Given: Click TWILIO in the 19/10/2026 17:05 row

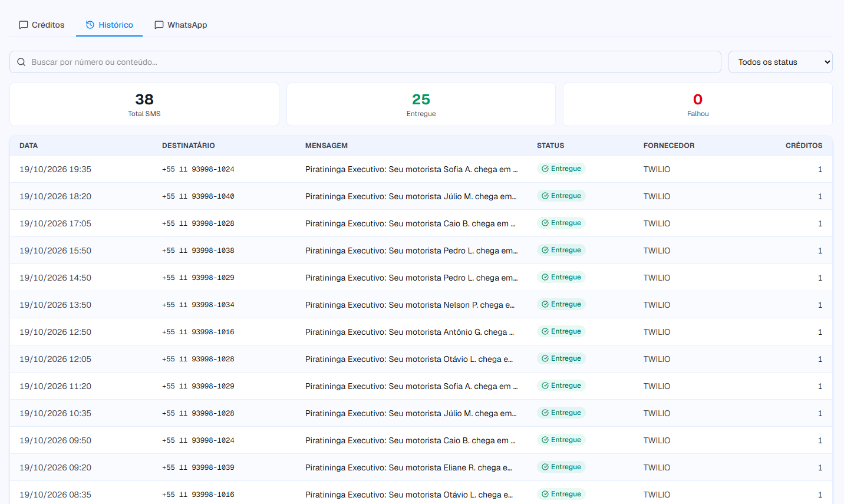Looking at the screenshot, I should pos(657,223).
